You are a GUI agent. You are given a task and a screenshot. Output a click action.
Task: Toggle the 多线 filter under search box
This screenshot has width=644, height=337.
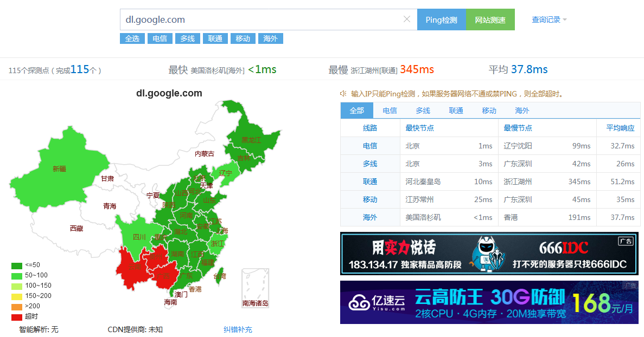[187, 38]
